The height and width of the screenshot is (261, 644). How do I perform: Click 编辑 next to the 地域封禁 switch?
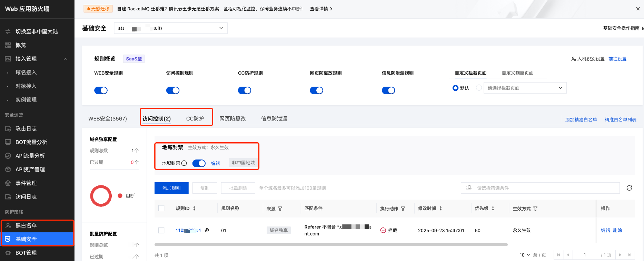click(x=215, y=163)
